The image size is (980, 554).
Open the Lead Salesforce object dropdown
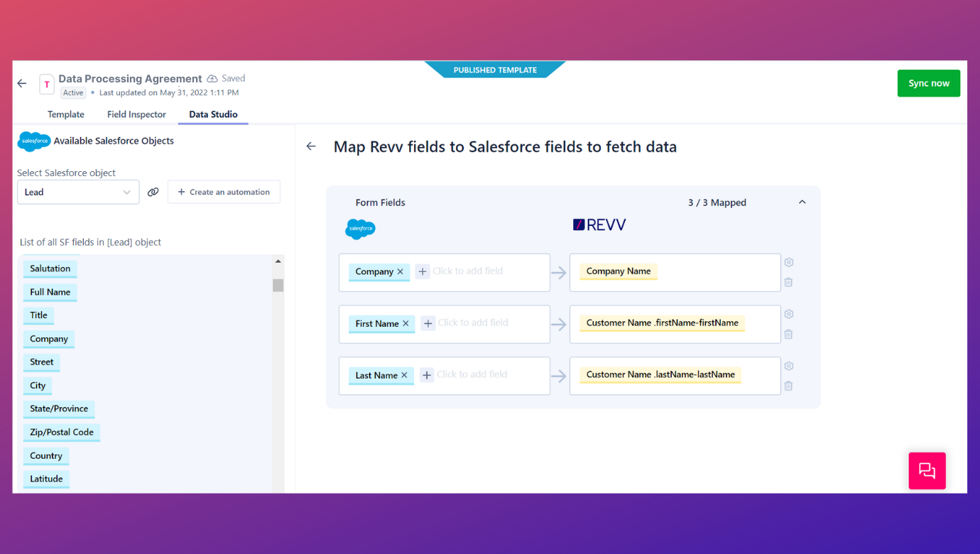78,192
